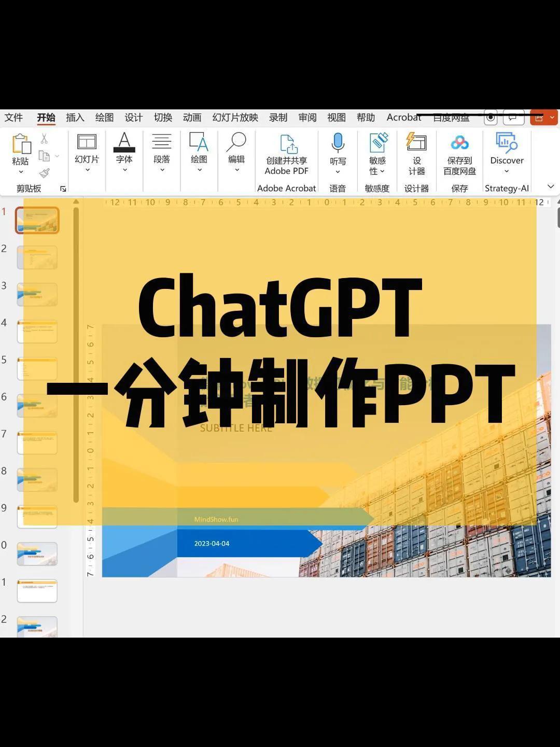This screenshot has width=560, height=747.
Task: Select slide 10 thumbnail
Action: coord(37,554)
